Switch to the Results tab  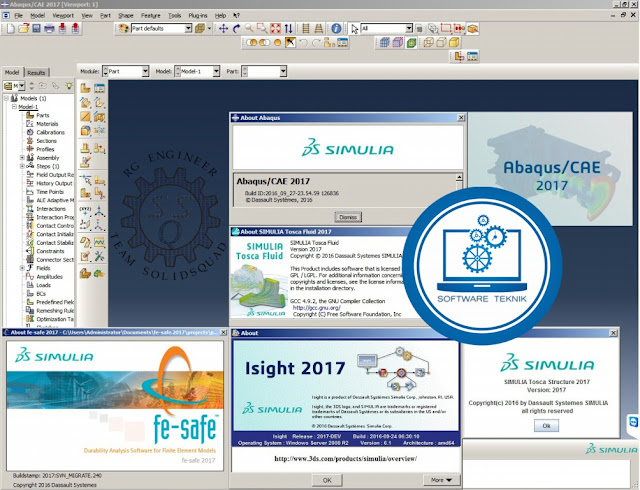tap(36, 73)
